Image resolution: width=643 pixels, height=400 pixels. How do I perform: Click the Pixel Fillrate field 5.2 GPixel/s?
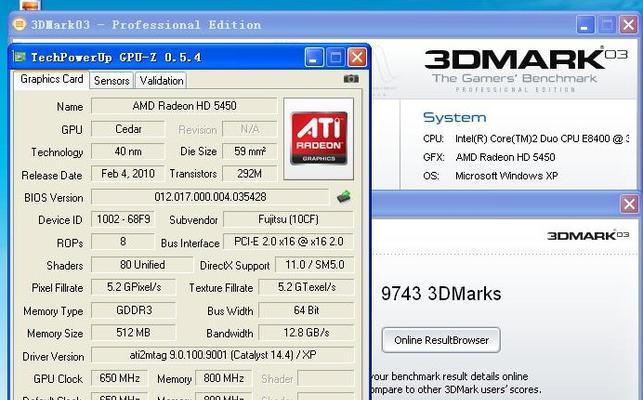click(133, 287)
